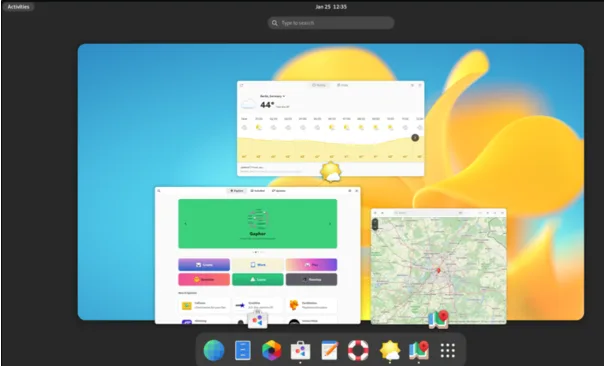Expand the Berlin, Germany location dropdown

coord(273,96)
